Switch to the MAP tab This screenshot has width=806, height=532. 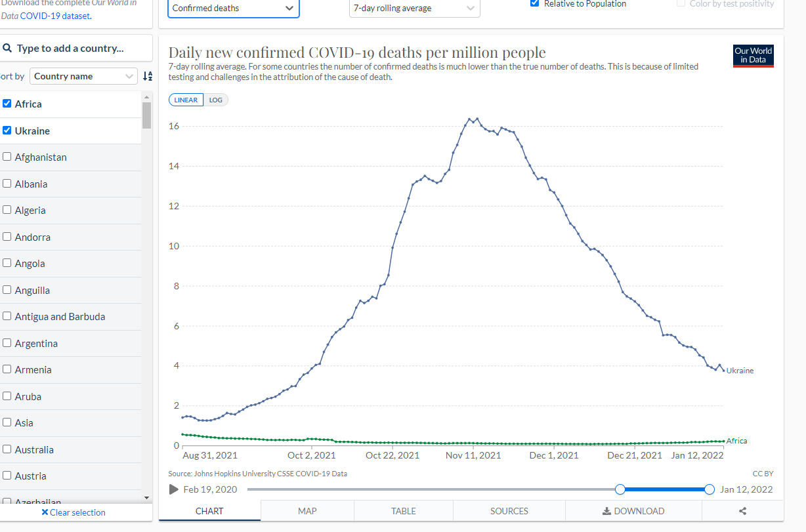click(x=307, y=511)
